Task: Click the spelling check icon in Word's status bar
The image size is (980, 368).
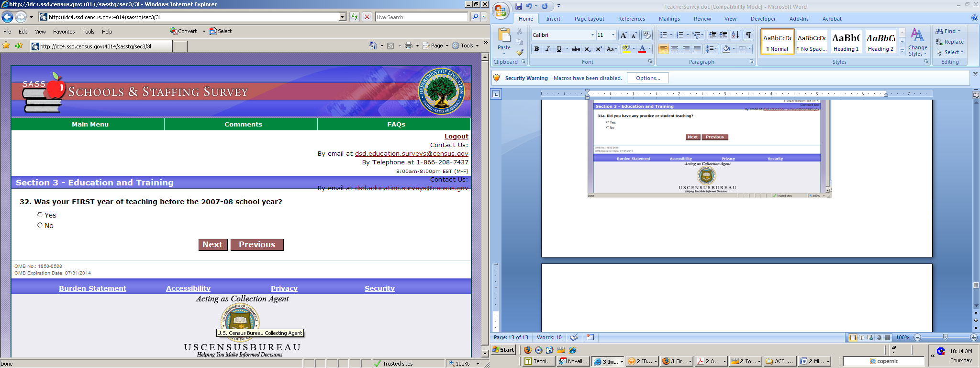Action: [574, 337]
